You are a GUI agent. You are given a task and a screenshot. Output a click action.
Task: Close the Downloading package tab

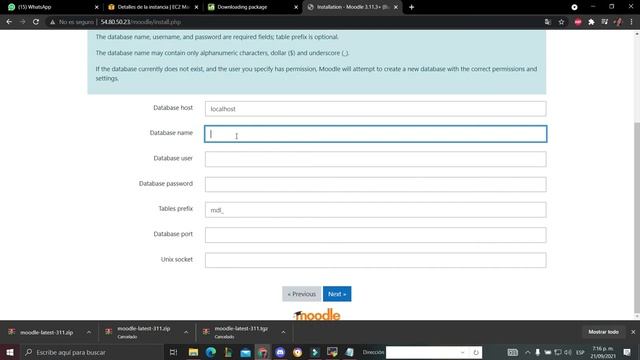(x=296, y=7)
